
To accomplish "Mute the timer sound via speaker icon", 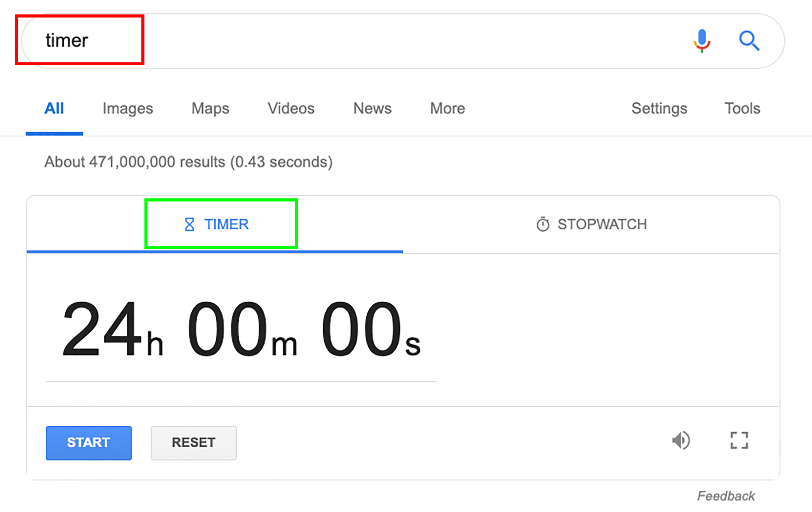I will pos(681,440).
